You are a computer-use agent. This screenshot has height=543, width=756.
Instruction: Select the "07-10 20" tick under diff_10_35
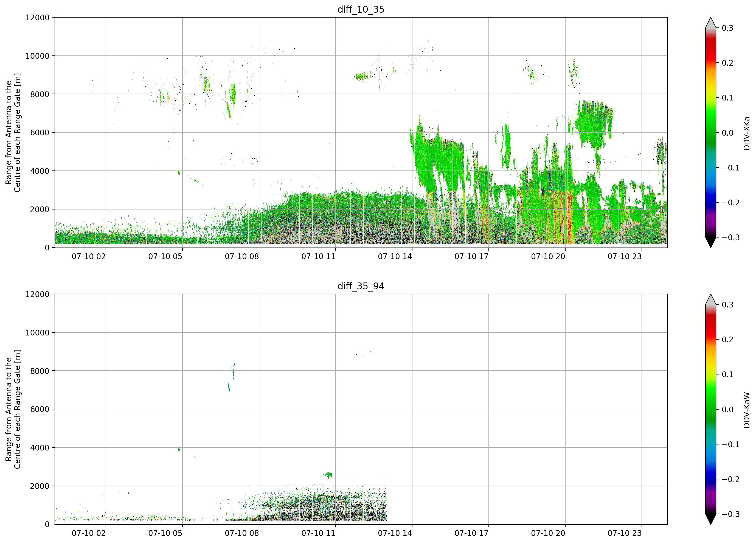548,256
